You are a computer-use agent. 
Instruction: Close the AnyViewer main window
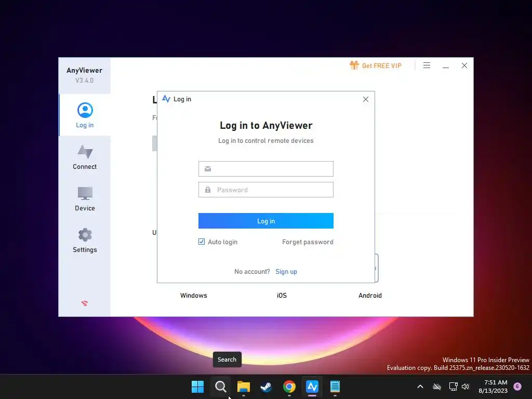click(464, 65)
